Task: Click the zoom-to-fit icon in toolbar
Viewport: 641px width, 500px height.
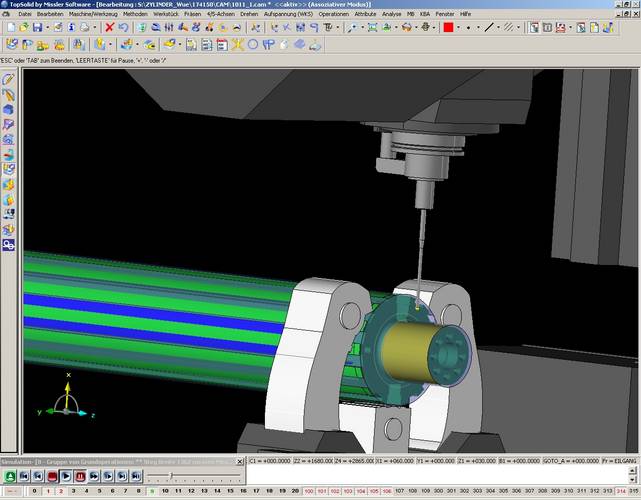Action: (x=372, y=27)
